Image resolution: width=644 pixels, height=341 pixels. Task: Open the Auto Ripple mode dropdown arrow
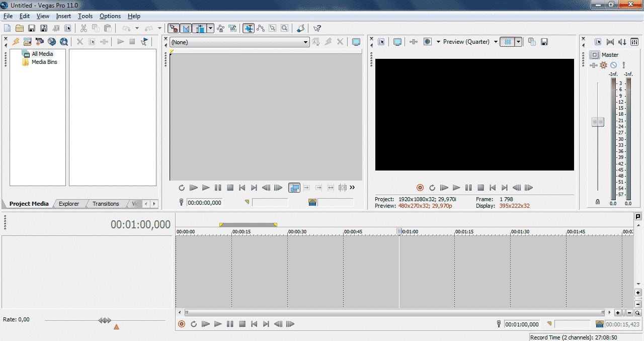[210, 29]
